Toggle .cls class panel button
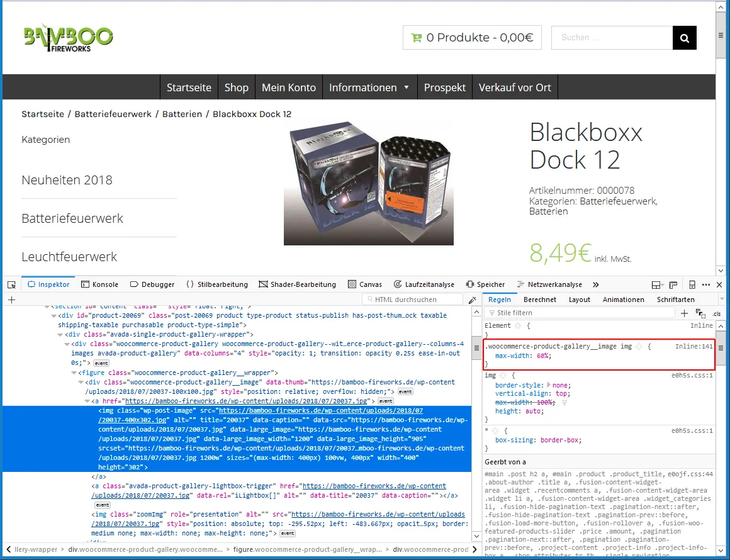This screenshot has height=560, width=730. (x=717, y=313)
